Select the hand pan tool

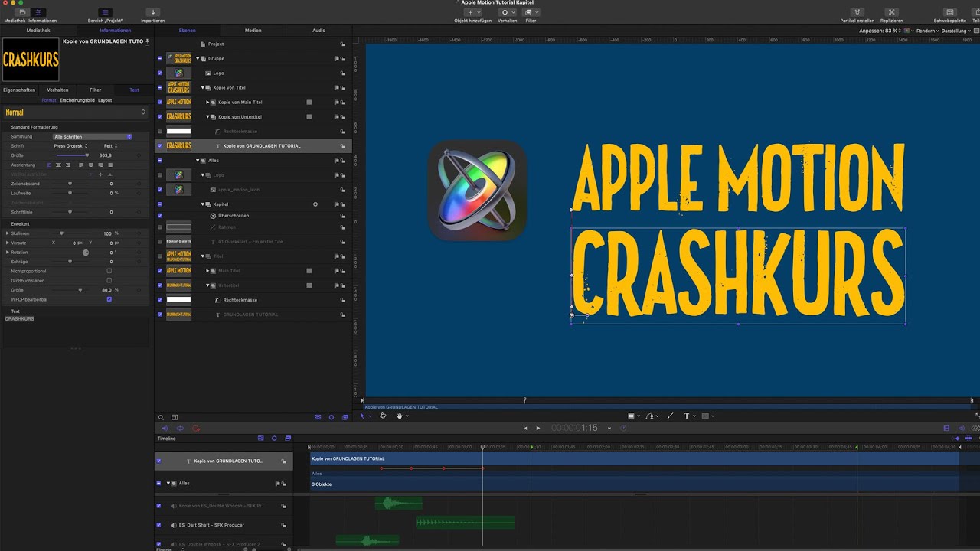click(400, 416)
